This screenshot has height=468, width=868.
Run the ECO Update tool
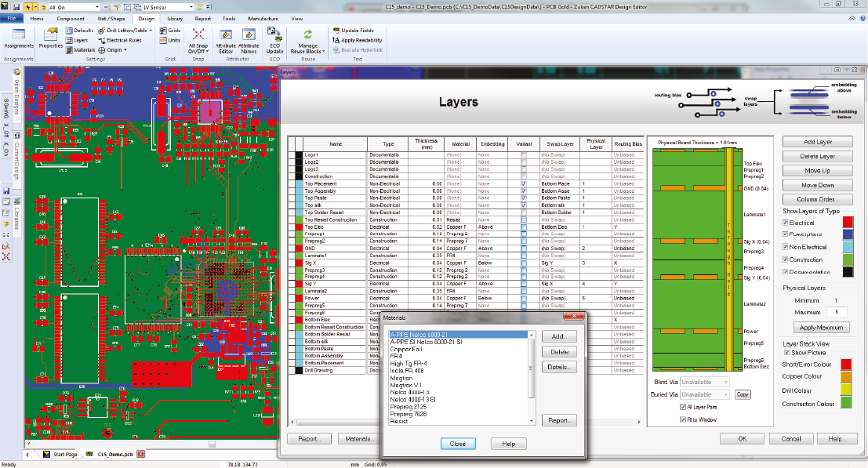coord(274,38)
